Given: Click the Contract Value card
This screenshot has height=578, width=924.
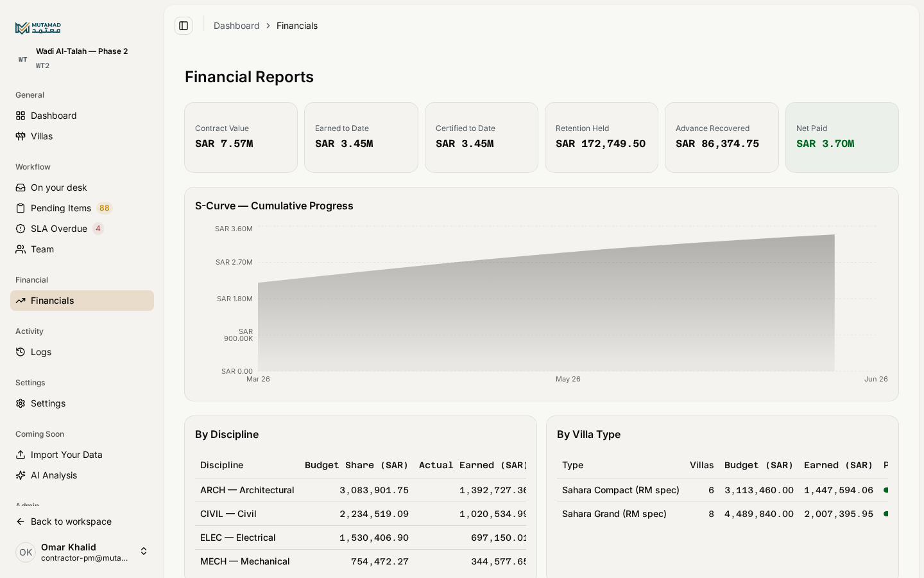Looking at the screenshot, I should tap(241, 137).
